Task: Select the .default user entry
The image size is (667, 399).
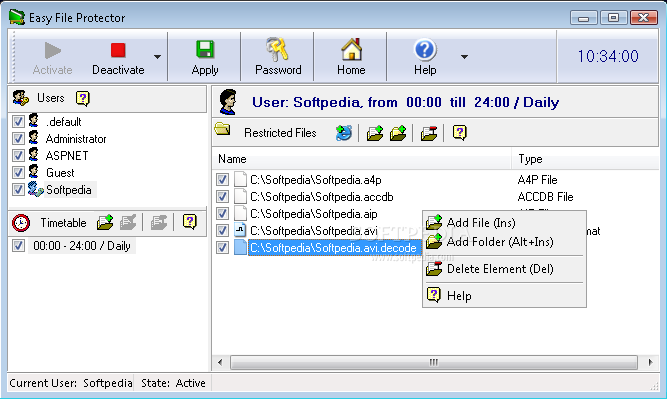Action: point(63,122)
